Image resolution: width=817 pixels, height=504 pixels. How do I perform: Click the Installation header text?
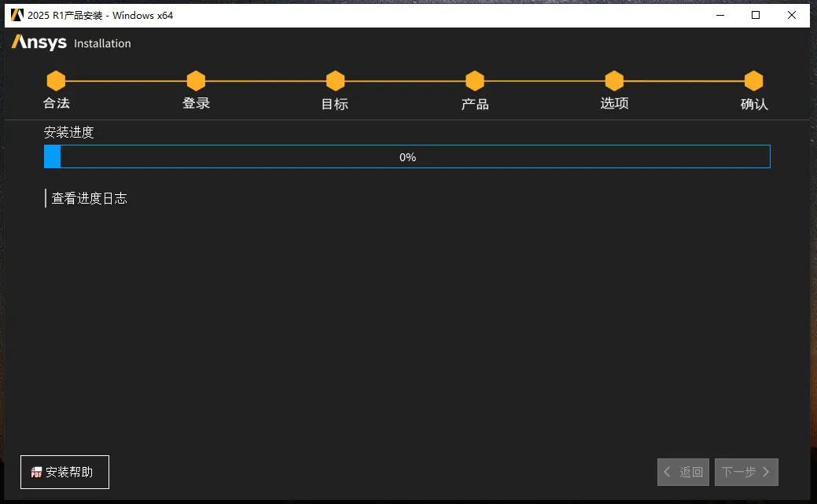(x=103, y=44)
